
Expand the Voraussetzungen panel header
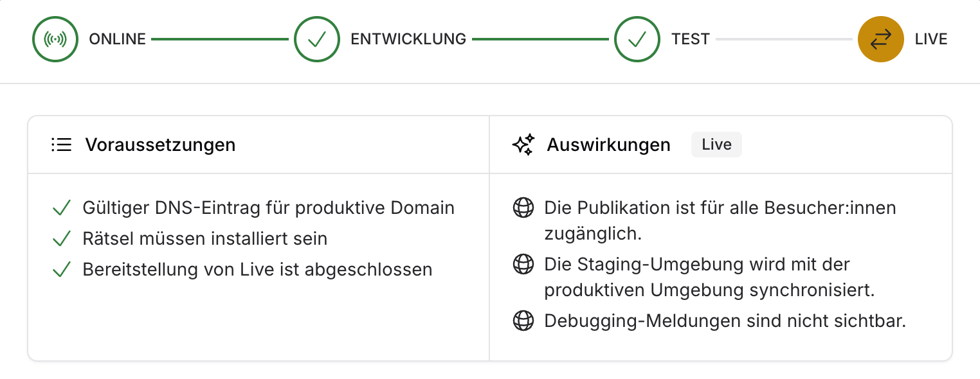point(161,145)
